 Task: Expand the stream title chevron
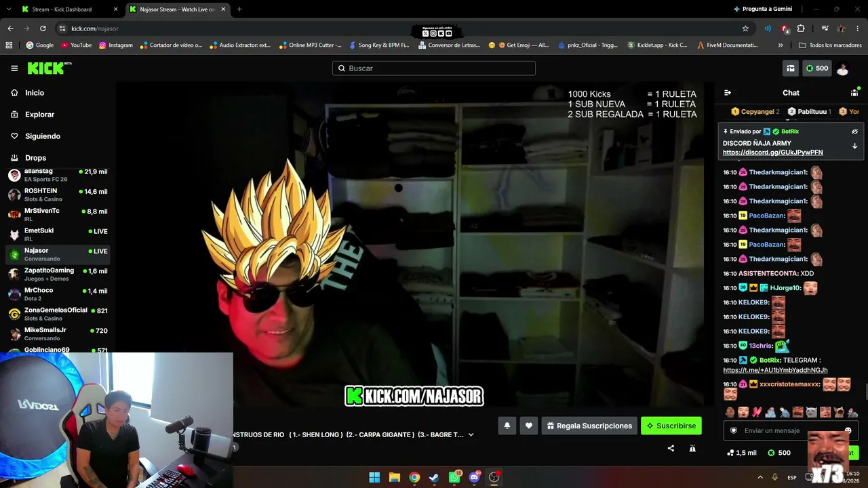pyautogui.click(x=471, y=434)
